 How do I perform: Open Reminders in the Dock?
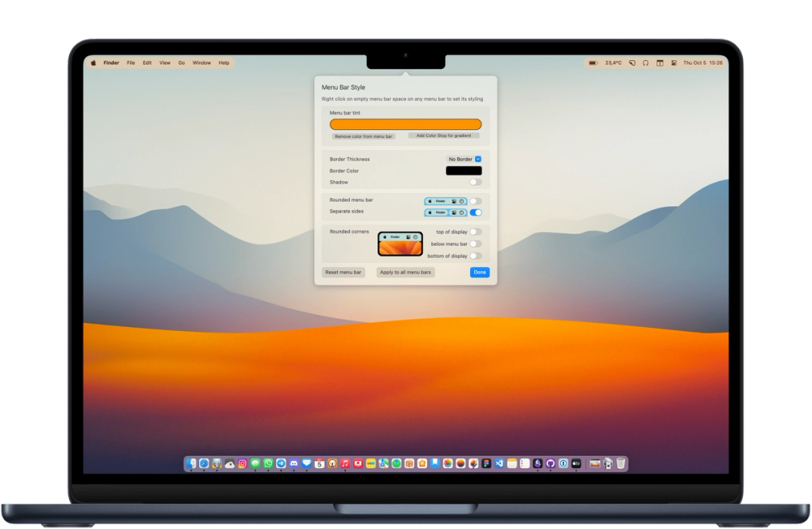pos(525,463)
